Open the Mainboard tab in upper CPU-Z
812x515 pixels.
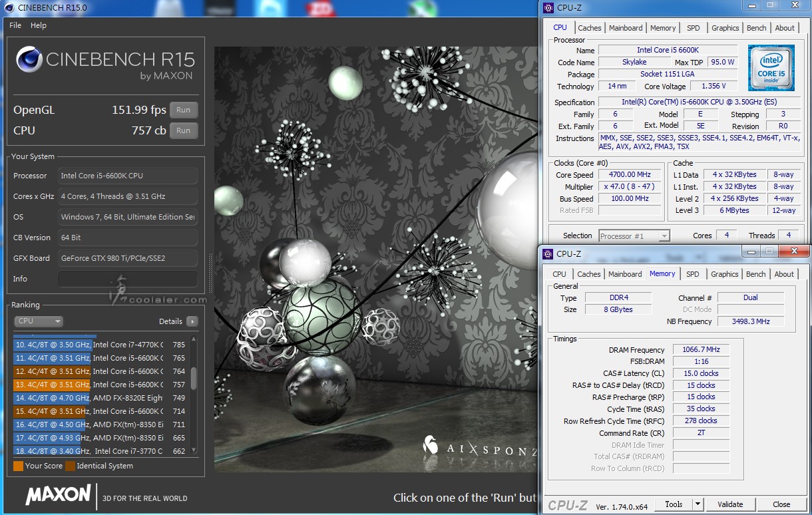626,28
